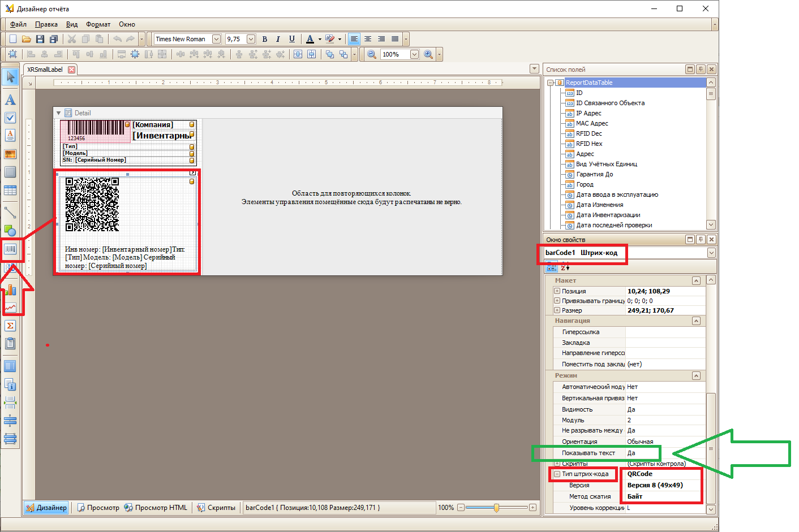This screenshot has height=532, width=799.
Task: Click the zoom slider in status bar
Action: 496,508
